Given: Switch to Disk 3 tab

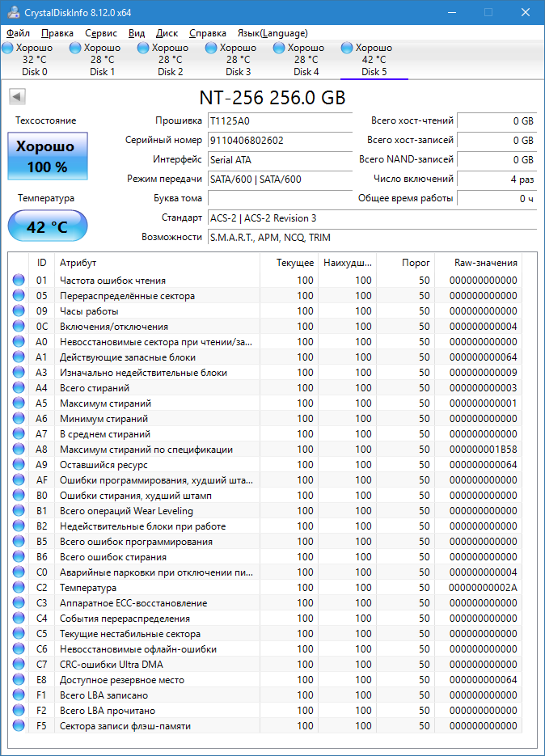Looking at the screenshot, I should click(239, 60).
